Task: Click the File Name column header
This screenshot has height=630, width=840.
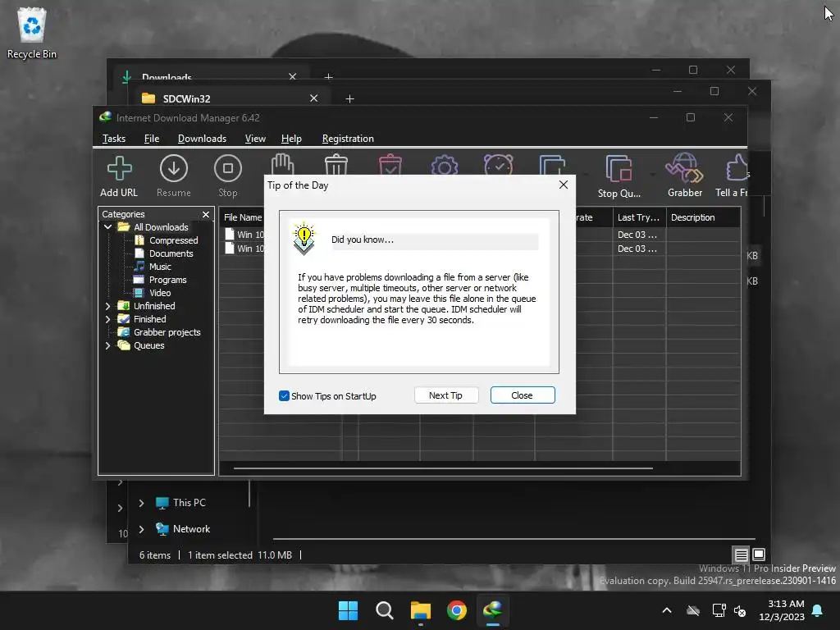Action: (242, 217)
